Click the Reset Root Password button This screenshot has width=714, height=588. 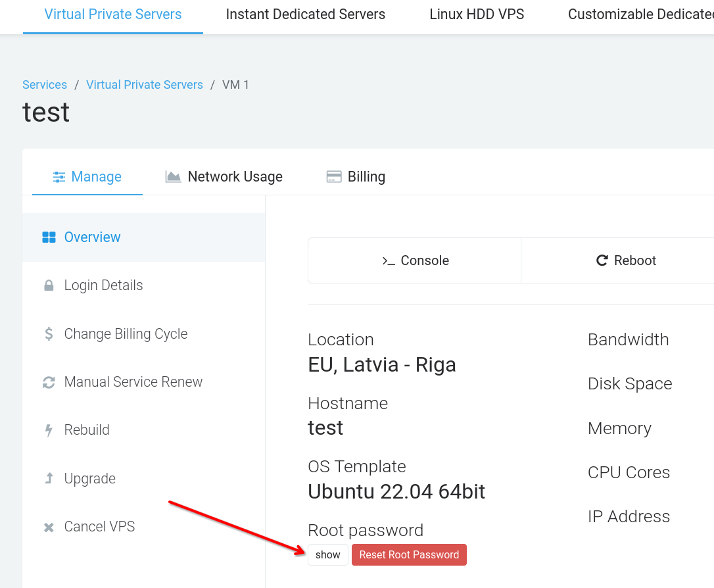[409, 554]
